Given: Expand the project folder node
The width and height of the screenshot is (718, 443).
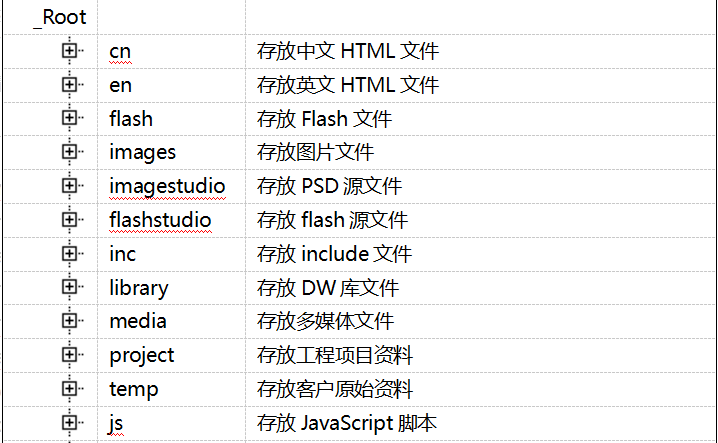Looking at the screenshot, I should point(69,355).
